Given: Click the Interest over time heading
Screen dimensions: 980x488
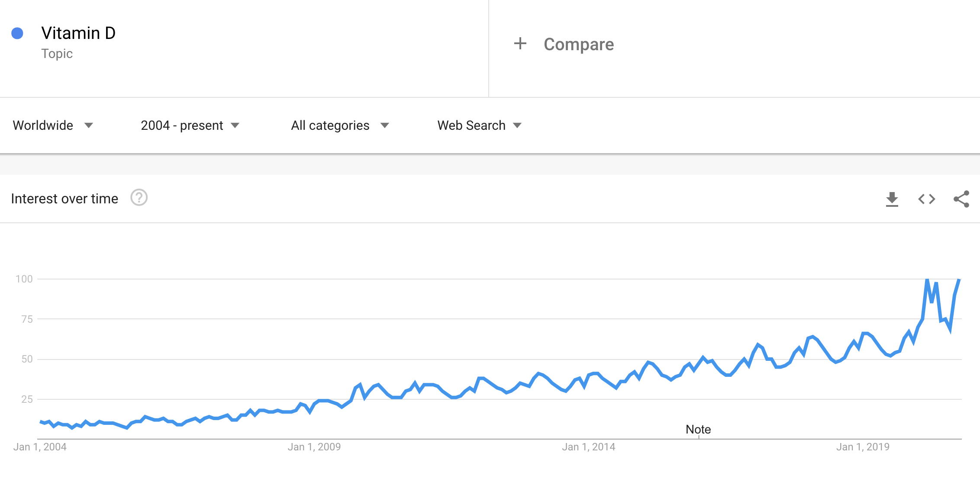Looking at the screenshot, I should pyautogui.click(x=64, y=199).
